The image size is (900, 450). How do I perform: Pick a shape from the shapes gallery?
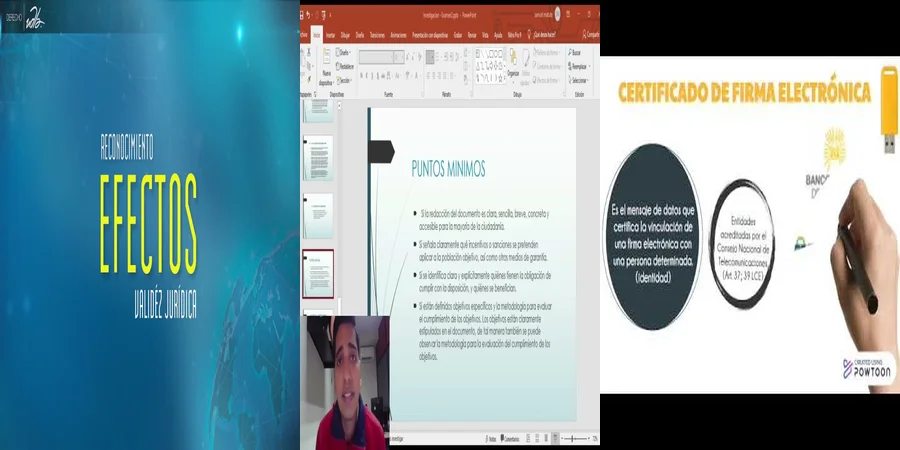490,65
